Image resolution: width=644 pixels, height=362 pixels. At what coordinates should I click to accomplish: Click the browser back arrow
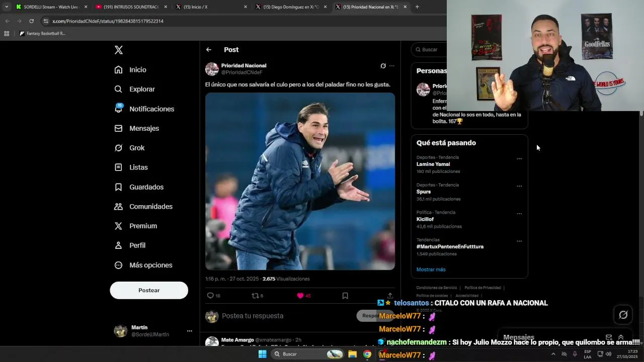[7, 21]
